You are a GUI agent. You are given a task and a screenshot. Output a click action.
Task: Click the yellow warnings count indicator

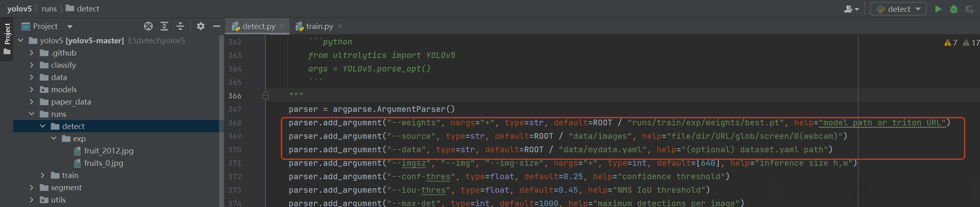pyautogui.click(x=951, y=42)
